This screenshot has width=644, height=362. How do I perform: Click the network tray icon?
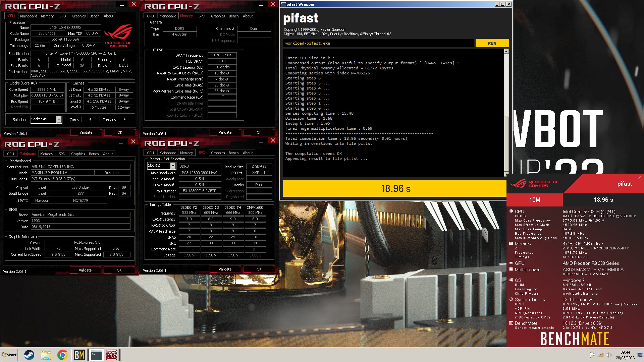pyautogui.click(x=600, y=355)
